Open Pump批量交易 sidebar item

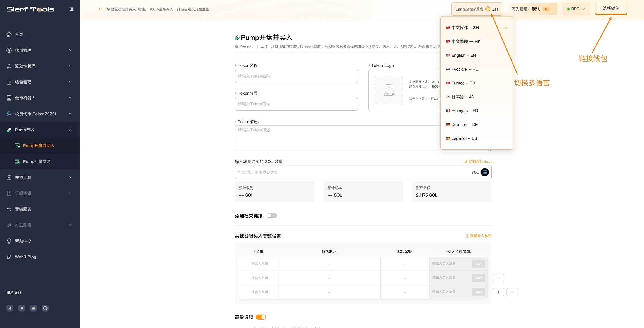point(37,162)
